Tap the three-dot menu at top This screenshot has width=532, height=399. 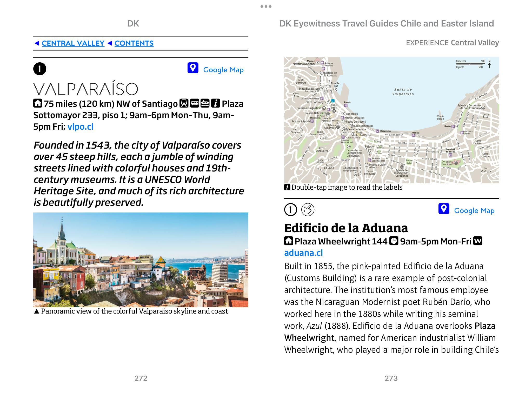coord(266,6)
